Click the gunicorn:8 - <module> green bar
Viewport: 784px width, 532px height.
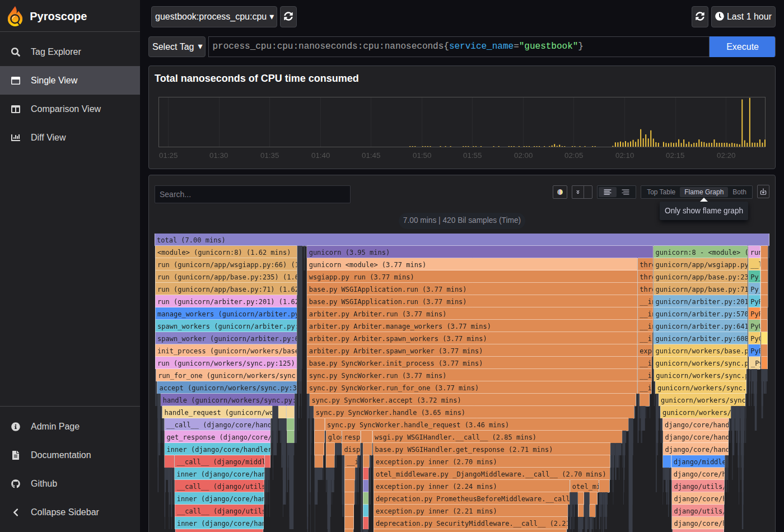point(701,253)
